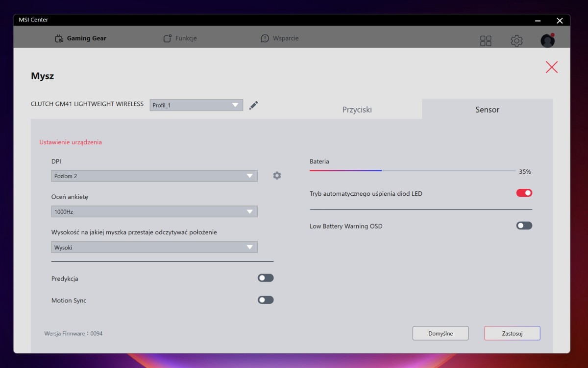Image resolution: width=588 pixels, height=368 pixels.
Task: Click the Domyślne reset button
Action: click(x=441, y=333)
